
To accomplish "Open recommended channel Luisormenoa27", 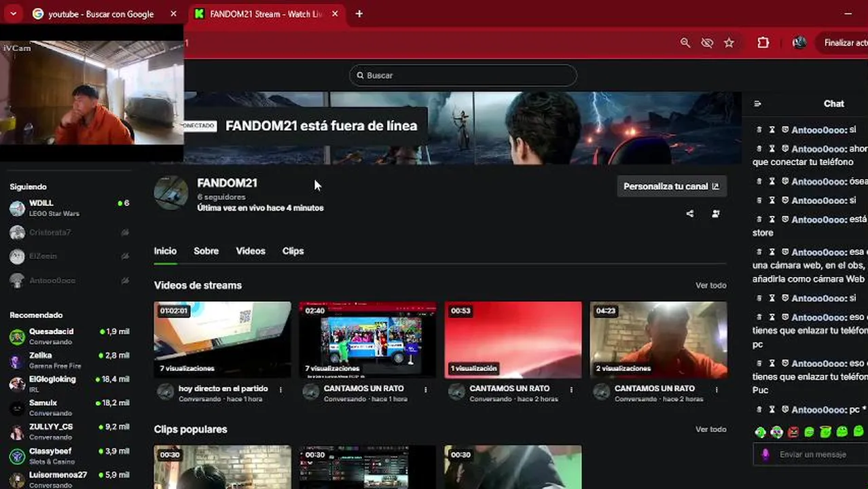I will [x=69, y=479].
